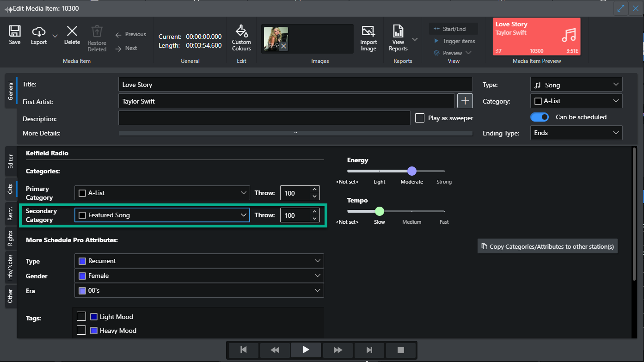This screenshot has height=362, width=644.
Task: Open the Secondary Category Featured Song dropdown
Action: point(162,215)
